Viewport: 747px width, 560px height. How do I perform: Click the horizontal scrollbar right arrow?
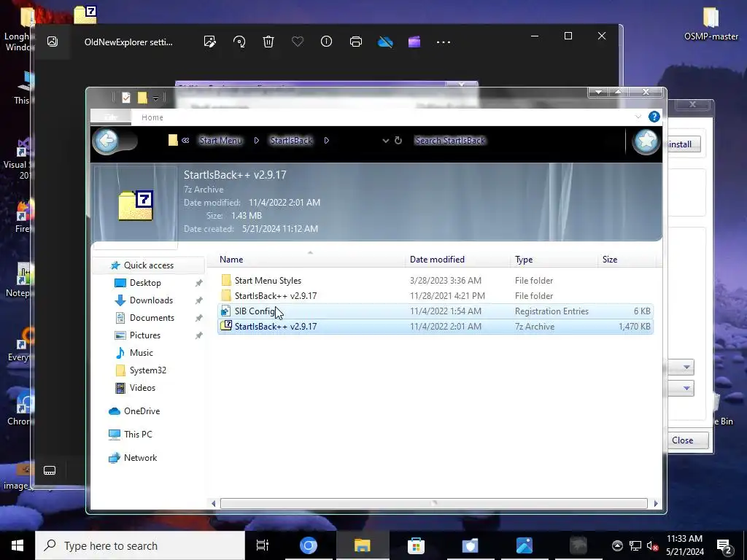point(656,503)
